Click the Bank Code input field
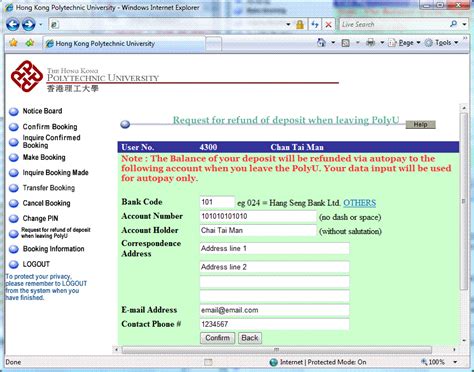474x372 pixels. [x=217, y=202]
